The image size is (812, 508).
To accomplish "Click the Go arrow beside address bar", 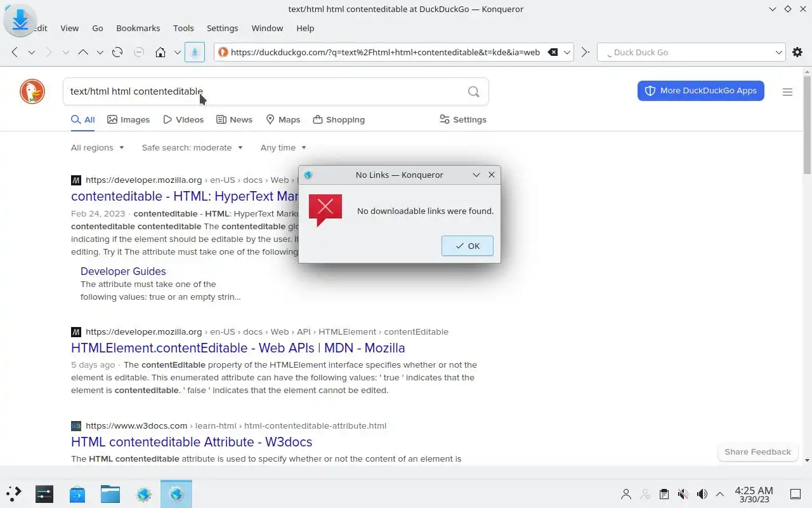I will pyautogui.click(x=586, y=53).
